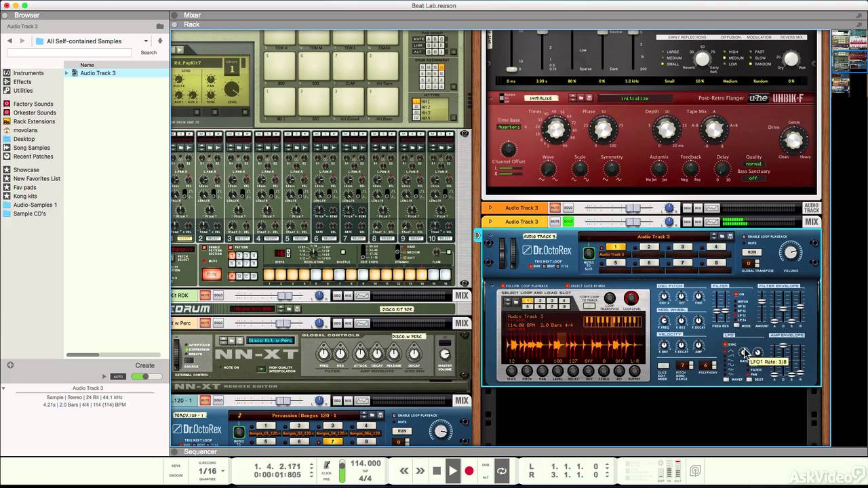The height and width of the screenshot is (488, 868).
Task: Click the save disk icon on the Percussion Bongos Dr. OctoRex
Action: click(x=380, y=415)
